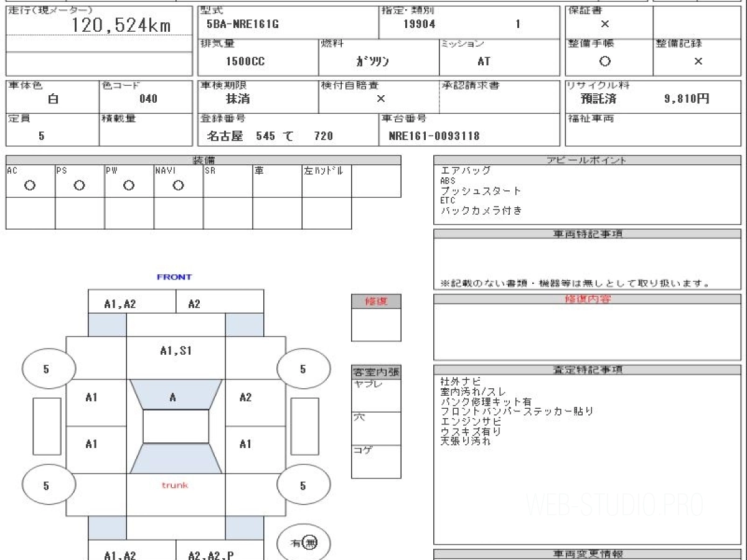Click the × mark under 整備記録
This screenshot has width=747, height=560.
click(x=698, y=62)
